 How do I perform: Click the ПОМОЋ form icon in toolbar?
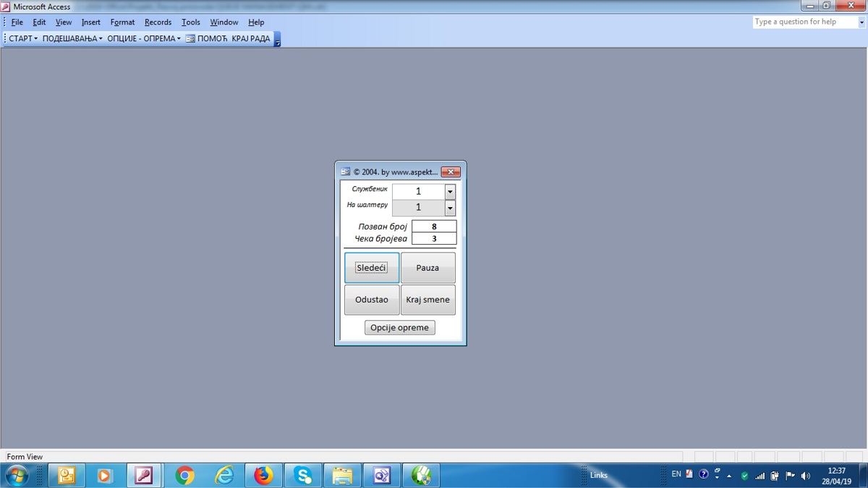point(190,38)
